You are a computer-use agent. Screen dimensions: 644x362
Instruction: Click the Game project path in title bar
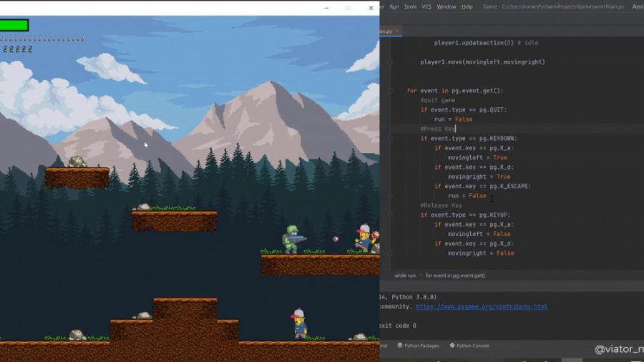click(x=553, y=6)
